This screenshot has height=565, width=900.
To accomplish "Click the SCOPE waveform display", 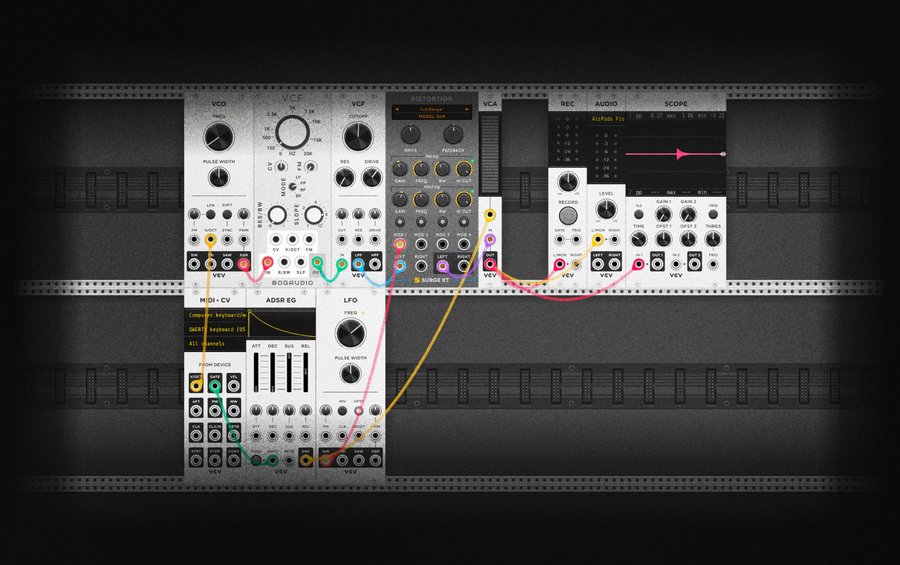I will [x=676, y=154].
